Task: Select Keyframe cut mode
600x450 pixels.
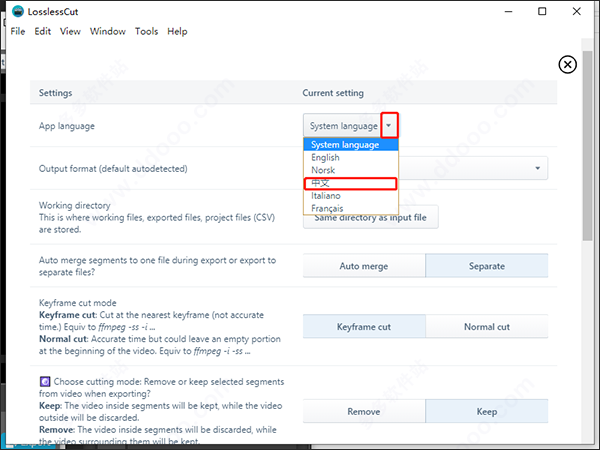Action: click(364, 327)
